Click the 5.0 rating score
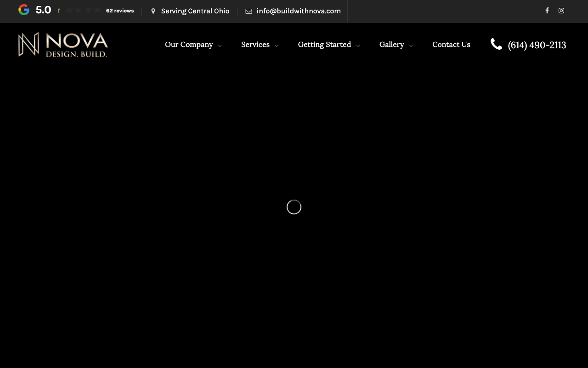The height and width of the screenshot is (368, 588). tap(43, 10)
